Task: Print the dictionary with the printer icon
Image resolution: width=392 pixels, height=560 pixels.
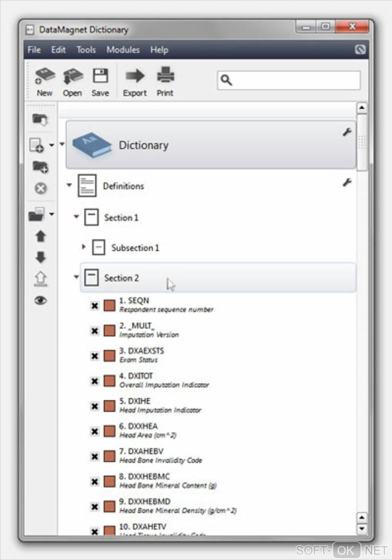Action: click(165, 75)
